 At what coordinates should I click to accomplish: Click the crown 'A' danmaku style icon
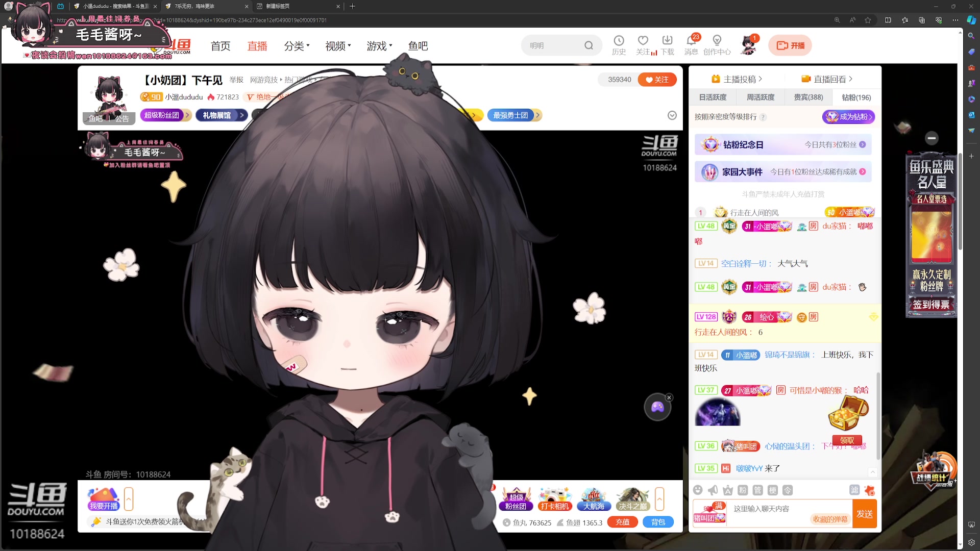728,490
